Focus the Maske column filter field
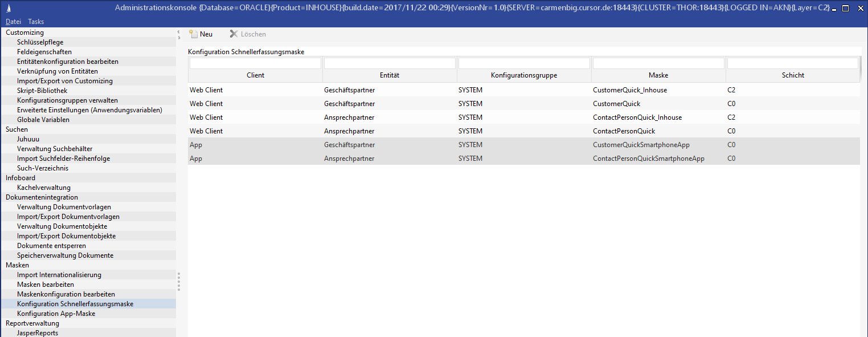This screenshot has height=337, width=868. (x=658, y=63)
